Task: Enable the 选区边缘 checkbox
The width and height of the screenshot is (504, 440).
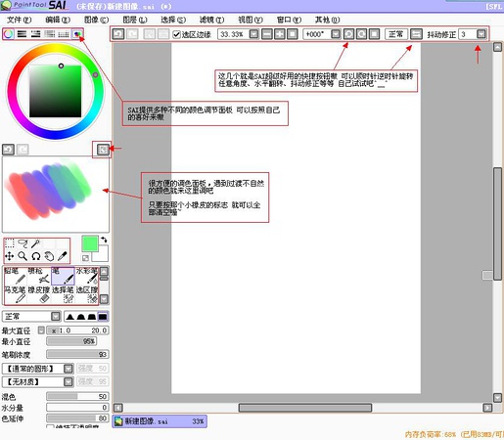Action: 176,34
